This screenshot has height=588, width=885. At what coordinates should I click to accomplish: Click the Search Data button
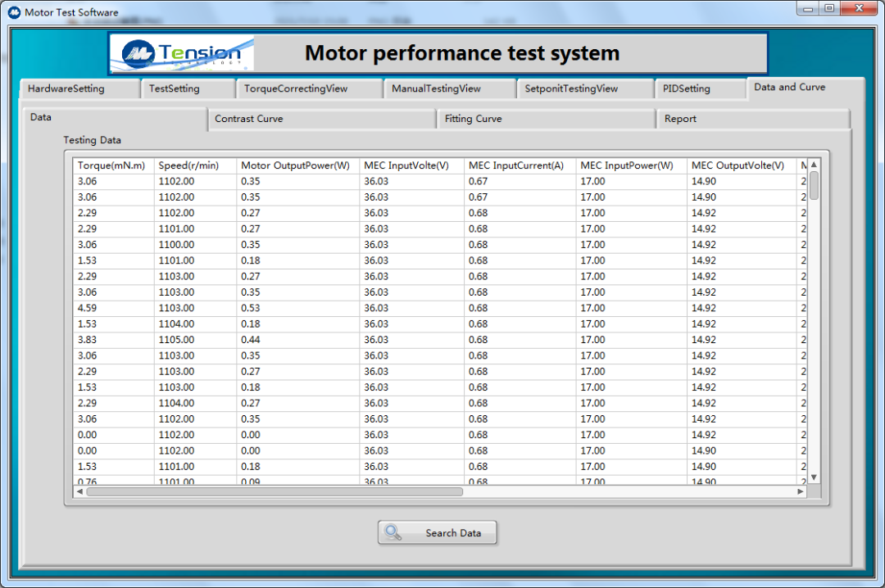(438, 532)
